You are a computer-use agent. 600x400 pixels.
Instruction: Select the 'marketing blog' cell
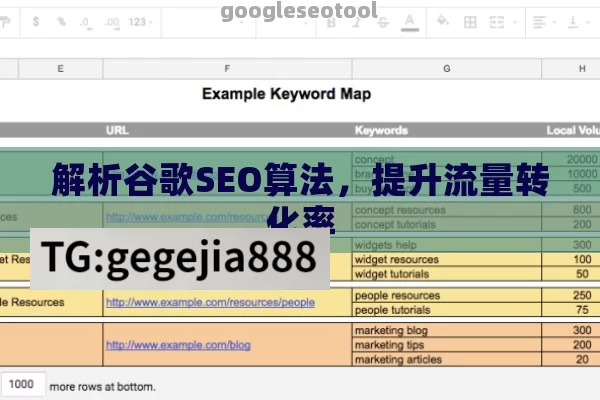coord(447,330)
